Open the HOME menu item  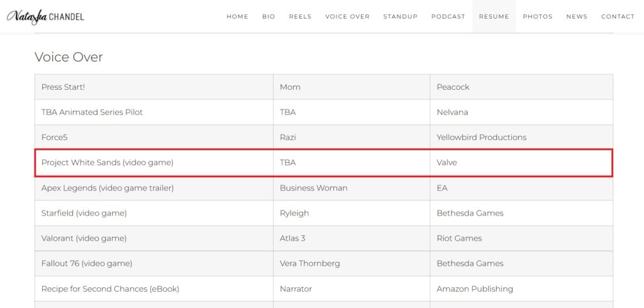tap(237, 16)
